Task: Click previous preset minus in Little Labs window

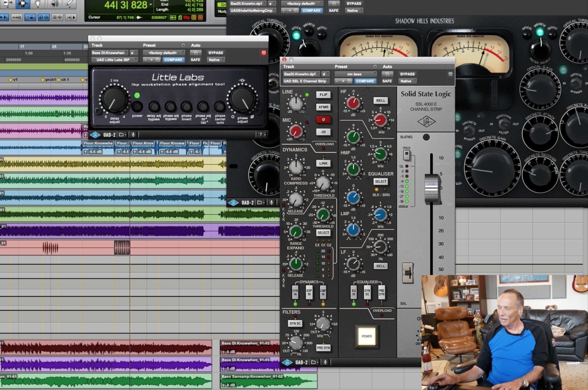Action: [x=146, y=60]
